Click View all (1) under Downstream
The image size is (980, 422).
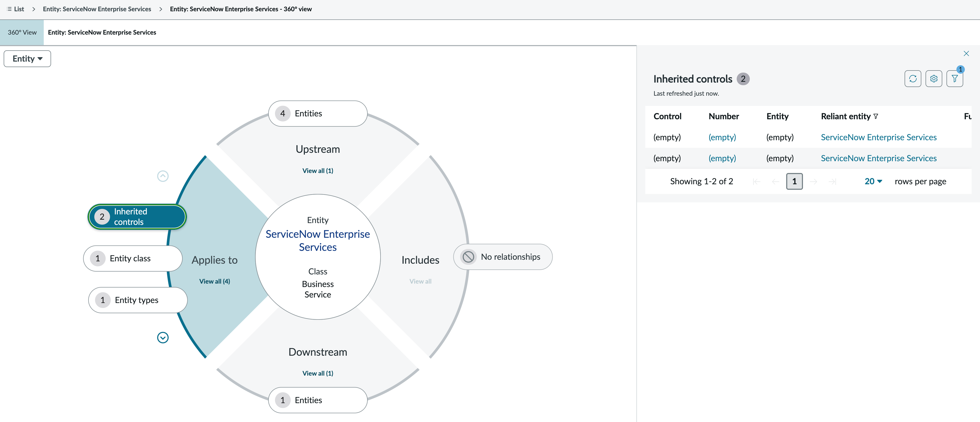coord(318,373)
